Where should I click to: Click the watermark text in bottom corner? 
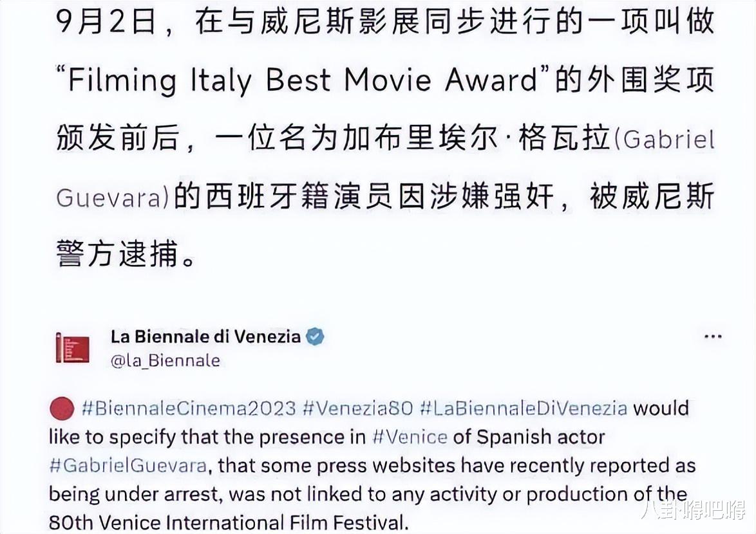(692, 510)
